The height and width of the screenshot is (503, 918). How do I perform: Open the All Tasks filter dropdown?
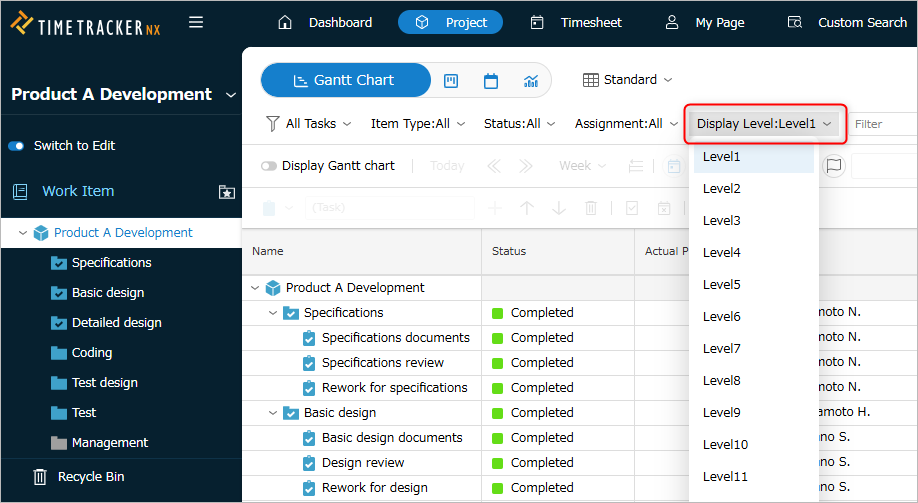click(x=309, y=124)
